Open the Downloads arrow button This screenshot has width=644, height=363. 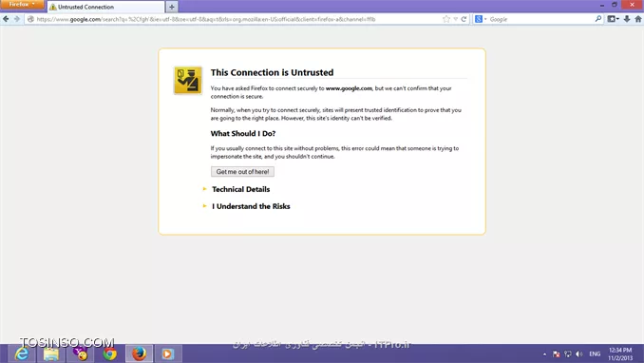(x=627, y=19)
